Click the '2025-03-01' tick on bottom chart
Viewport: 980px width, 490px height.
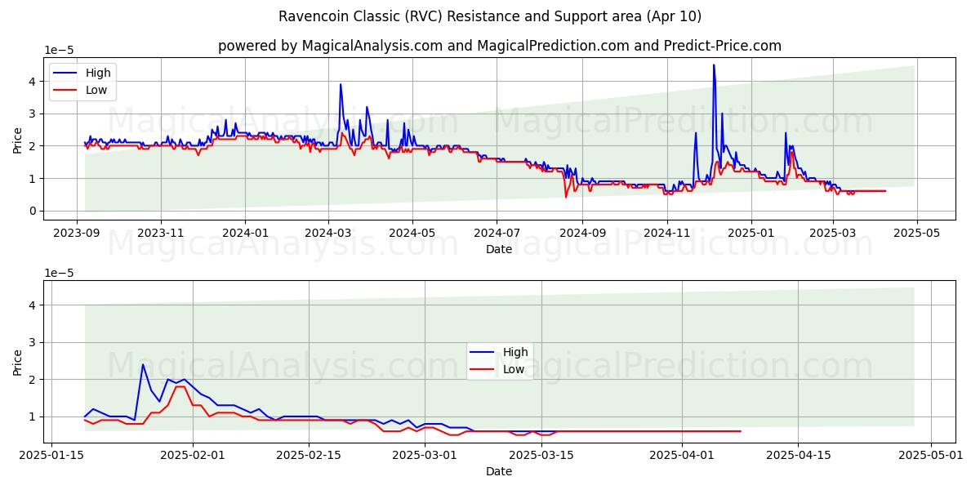425,456
